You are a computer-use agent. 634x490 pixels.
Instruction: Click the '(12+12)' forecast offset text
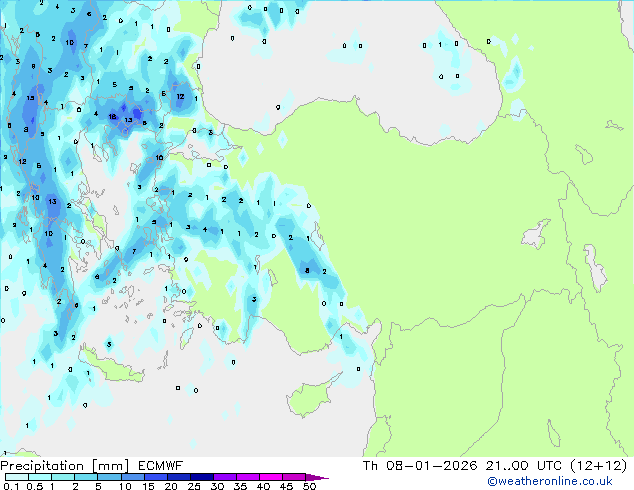[598, 466]
